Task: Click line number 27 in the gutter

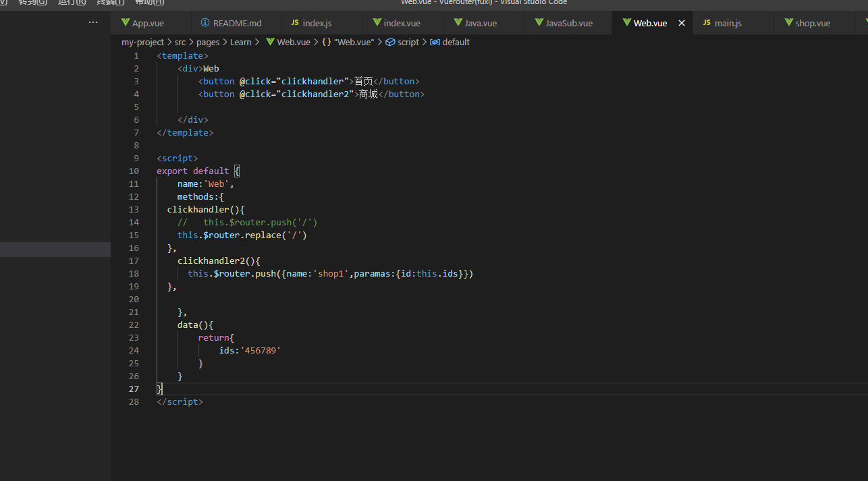Action: pyautogui.click(x=134, y=389)
